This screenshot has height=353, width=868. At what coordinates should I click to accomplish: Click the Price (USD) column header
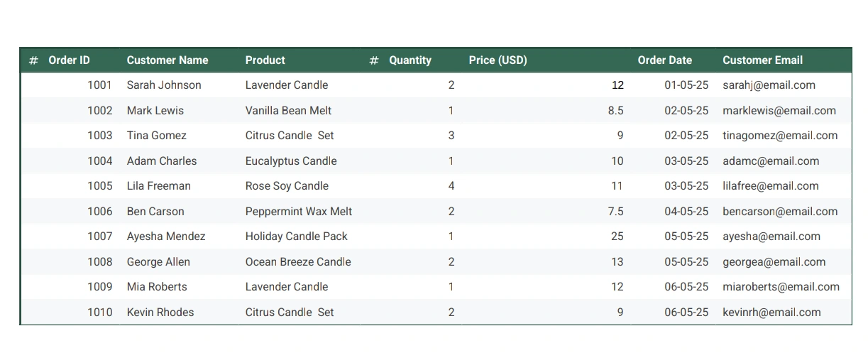(x=498, y=60)
